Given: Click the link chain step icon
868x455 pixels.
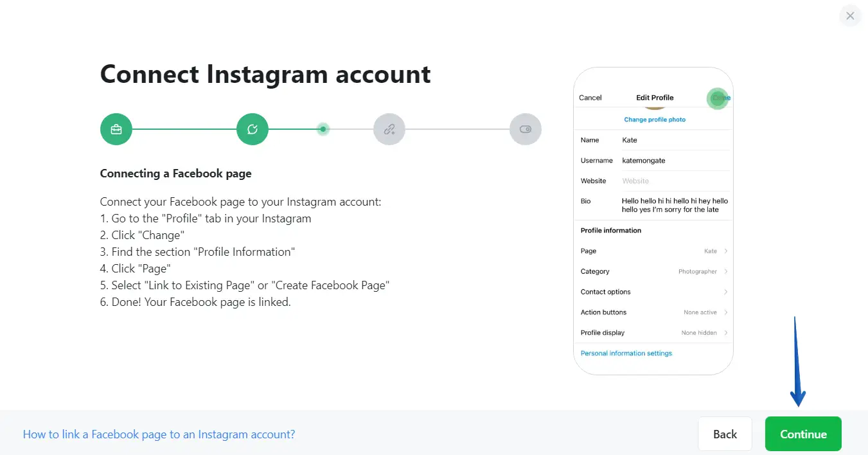Looking at the screenshot, I should pyautogui.click(x=389, y=129).
